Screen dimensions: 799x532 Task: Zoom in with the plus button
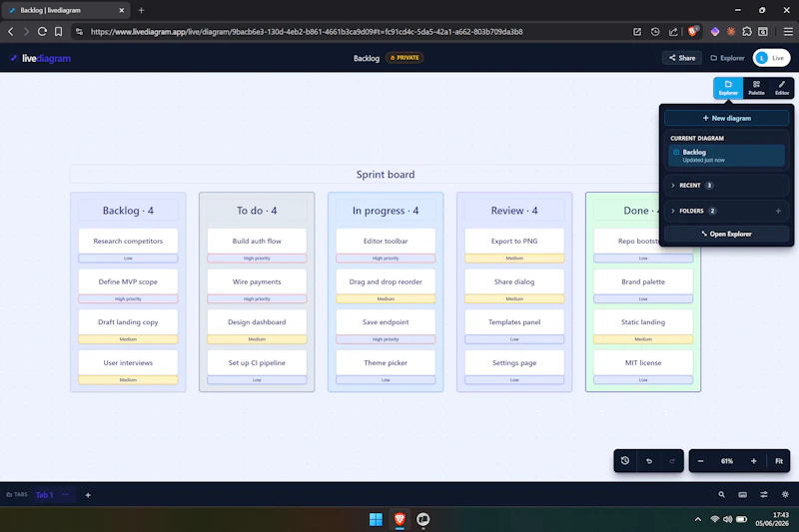click(x=754, y=461)
